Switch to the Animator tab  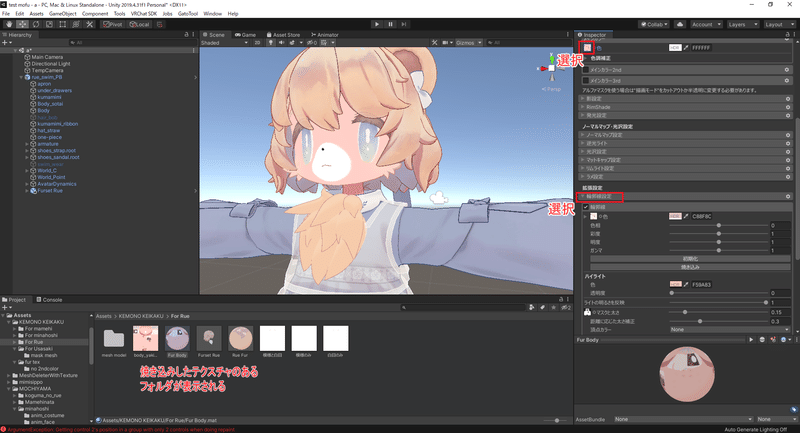324,35
